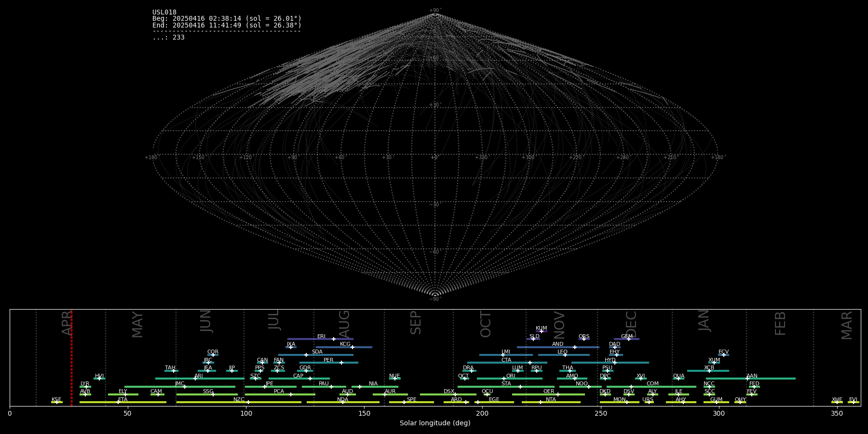Click the '...: 233' count text
This screenshot has width=868, height=434.
pos(168,38)
